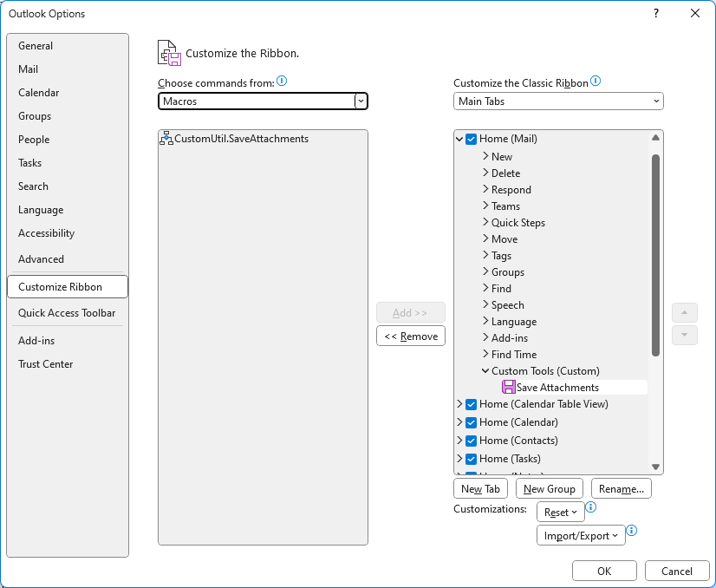Move selected item down with arrow button

[685, 335]
